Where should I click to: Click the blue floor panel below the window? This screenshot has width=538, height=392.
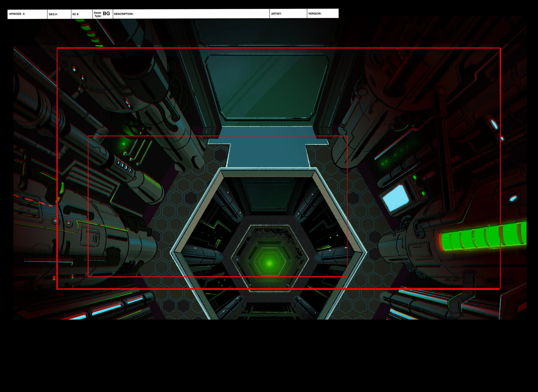coord(268,154)
